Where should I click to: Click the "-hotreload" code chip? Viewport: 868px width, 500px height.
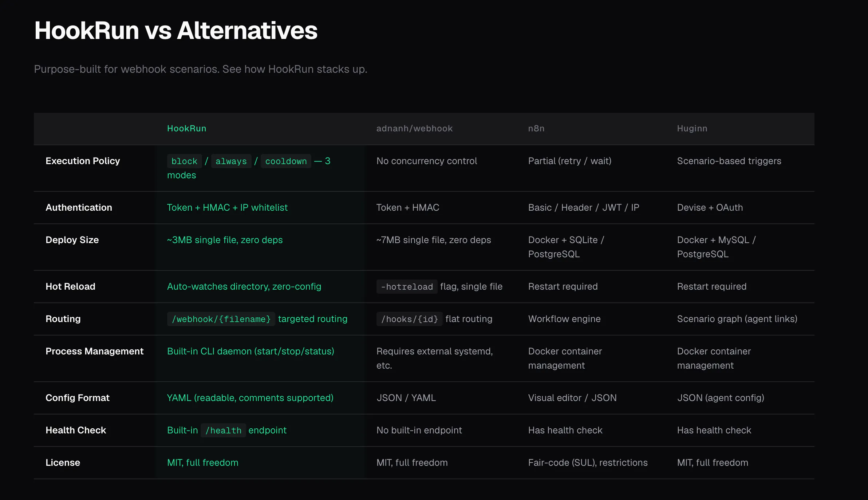[407, 287]
